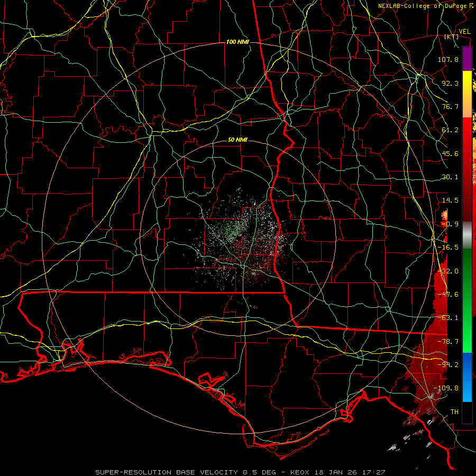Click the blue segment of color bar

pos(467,377)
